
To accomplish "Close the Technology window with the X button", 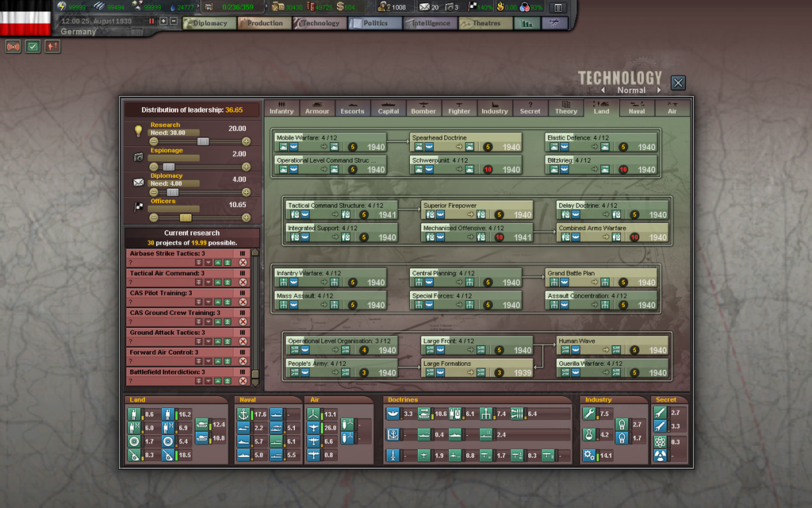I will point(678,83).
